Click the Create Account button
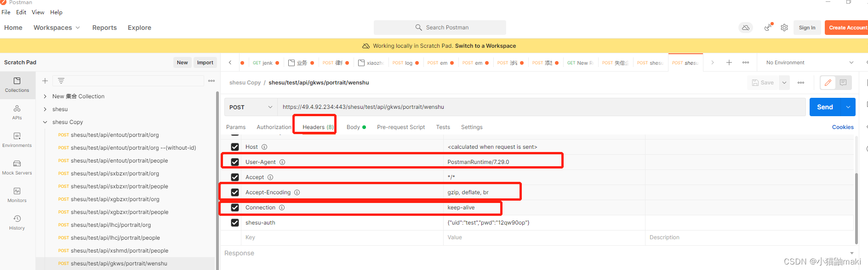 [x=847, y=28]
